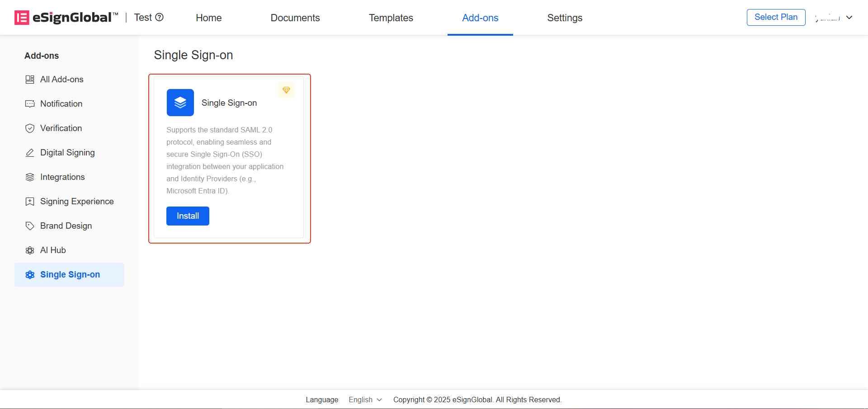Open the Verification add-ons category

(69, 128)
